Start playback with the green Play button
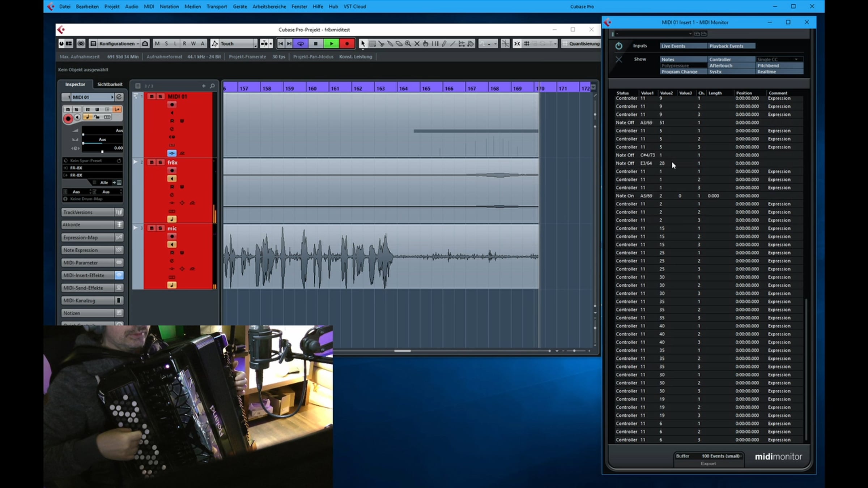The image size is (868, 488). 331,44
